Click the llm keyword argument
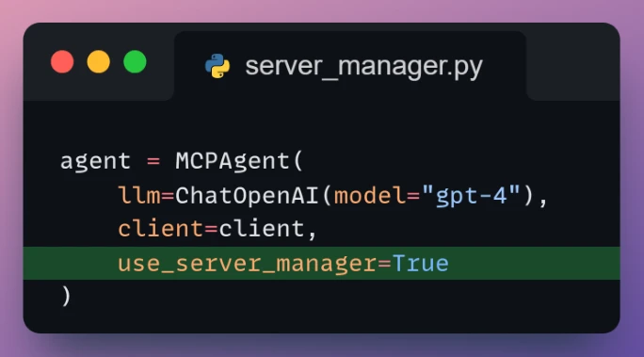Screen dimensions: 644x357 [x=139, y=195]
